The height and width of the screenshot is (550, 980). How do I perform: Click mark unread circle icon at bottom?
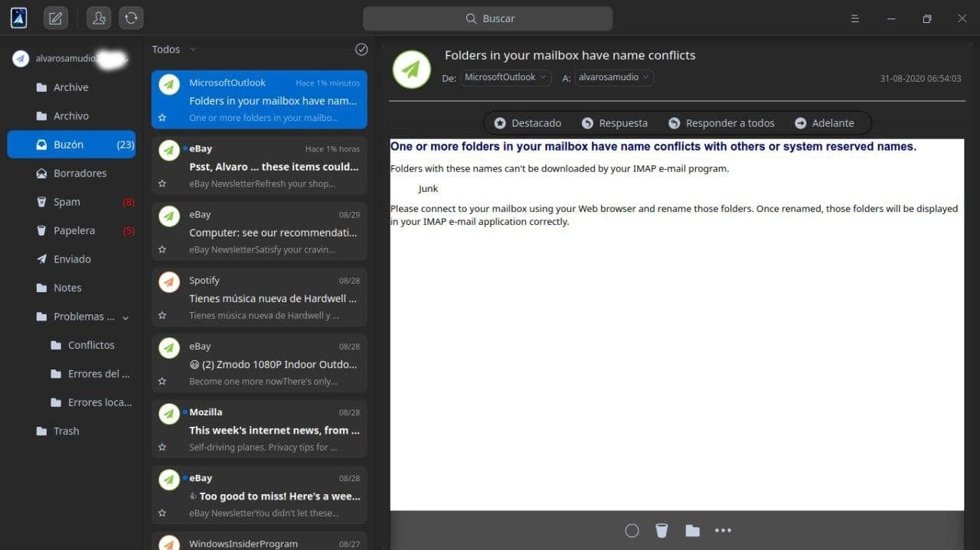point(632,531)
